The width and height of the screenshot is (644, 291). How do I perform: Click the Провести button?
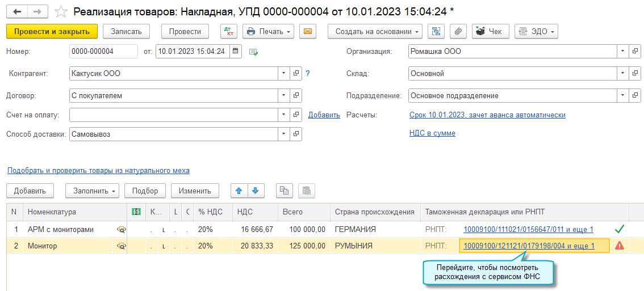(x=185, y=31)
